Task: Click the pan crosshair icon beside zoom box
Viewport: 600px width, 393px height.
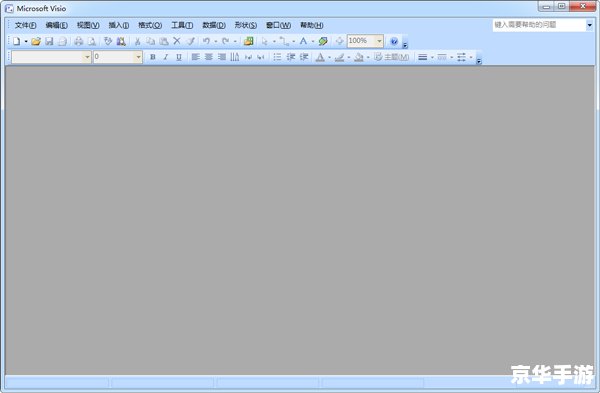Action: (339, 41)
